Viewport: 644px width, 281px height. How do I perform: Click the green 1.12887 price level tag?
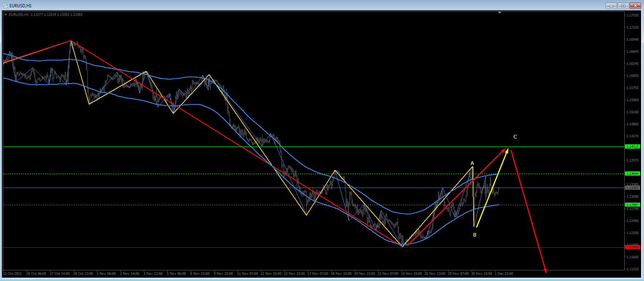(632, 205)
